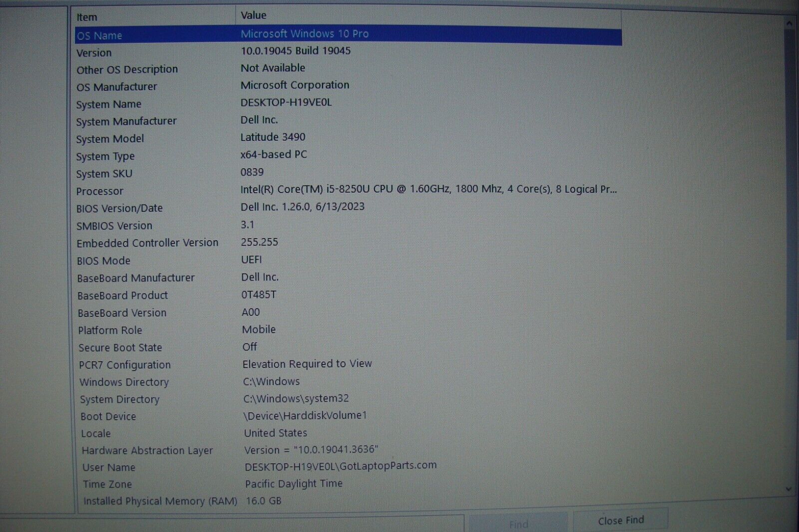The width and height of the screenshot is (799, 532).
Task: Select the SMBIOS Version row
Action: point(349,226)
